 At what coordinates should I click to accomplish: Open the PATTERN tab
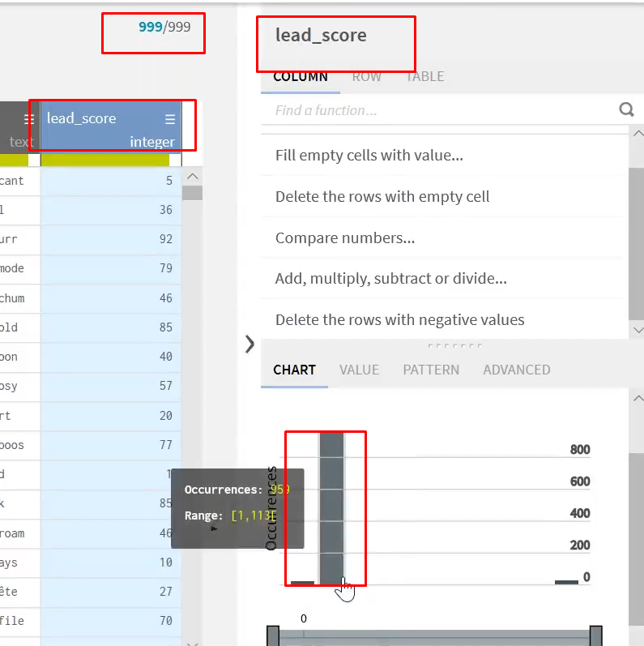tap(431, 370)
